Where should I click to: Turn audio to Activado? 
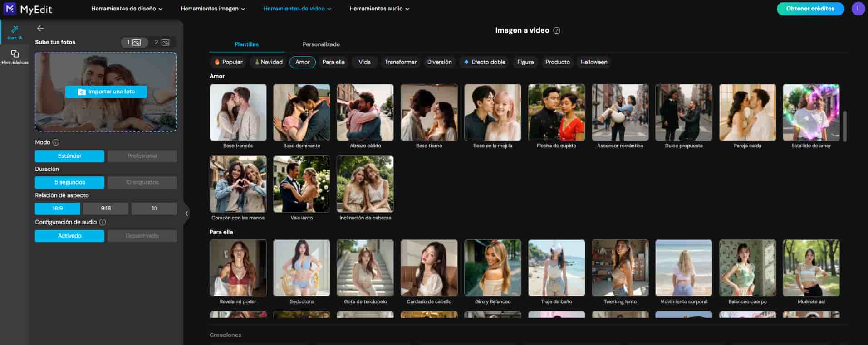pos(69,236)
